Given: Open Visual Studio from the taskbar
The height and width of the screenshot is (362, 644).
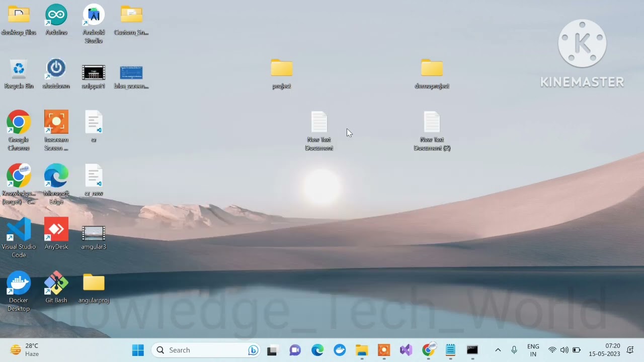Looking at the screenshot, I should tap(406, 350).
